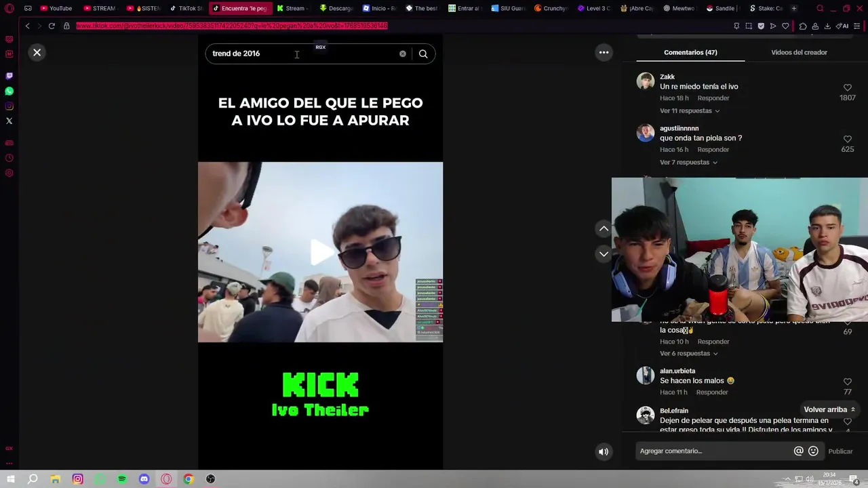Viewport: 868px width, 488px height.
Task: Go back in browser history
Action: 27,26
